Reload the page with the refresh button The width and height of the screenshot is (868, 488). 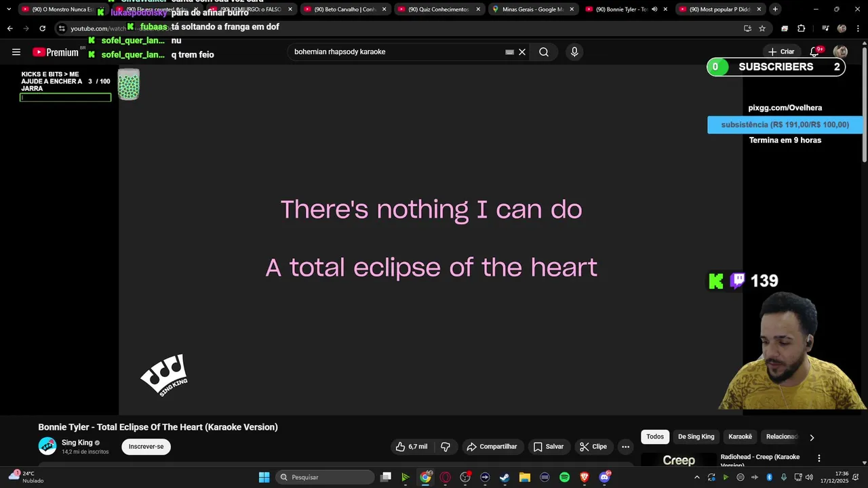42,28
